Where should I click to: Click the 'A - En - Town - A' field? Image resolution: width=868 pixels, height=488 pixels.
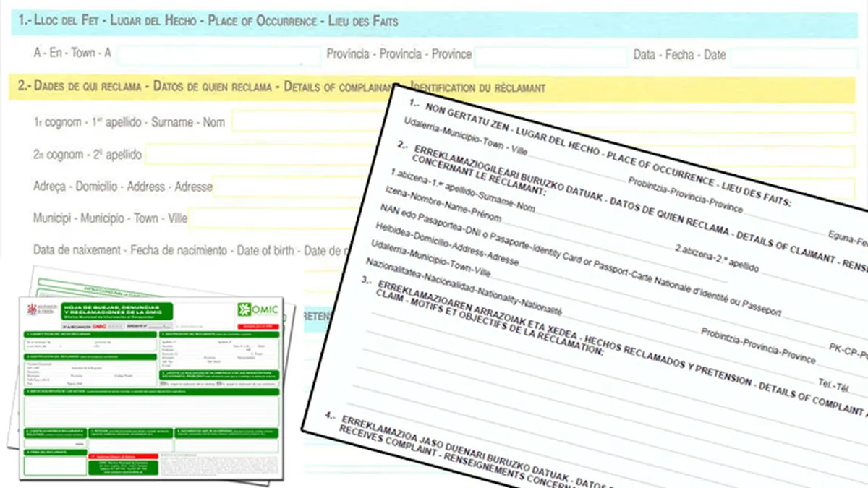218,55
